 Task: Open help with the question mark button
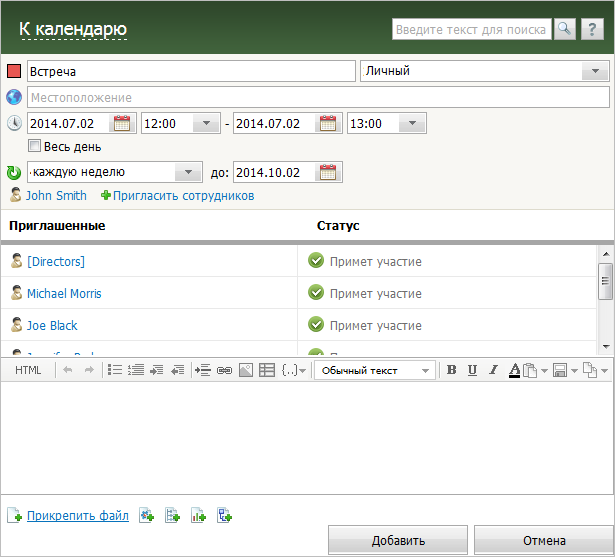tap(592, 29)
